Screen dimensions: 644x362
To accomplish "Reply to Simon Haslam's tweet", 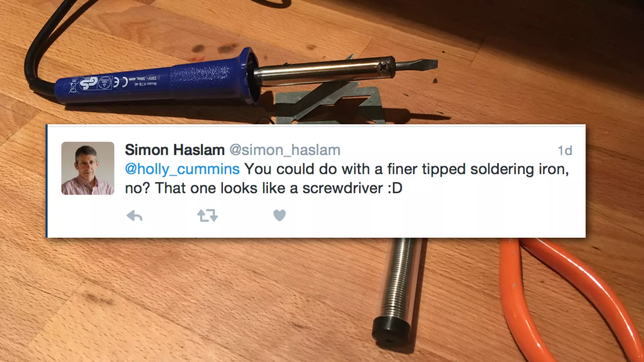I will click(x=134, y=216).
